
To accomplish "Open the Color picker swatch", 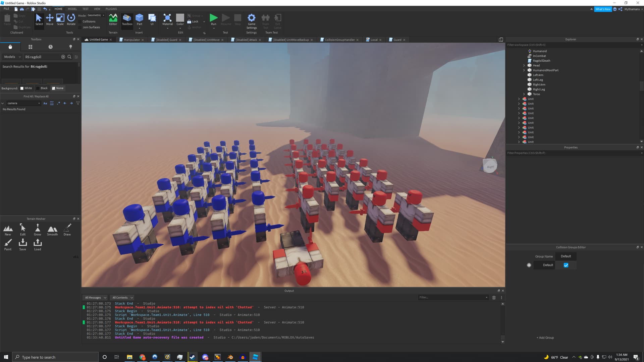I will 180,18.
